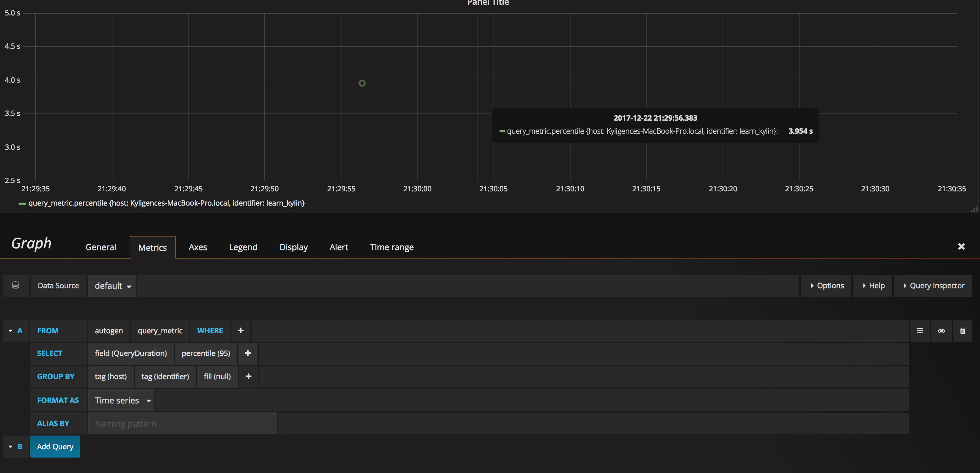The width and height of the screenshot is (980, 473).
Task: Click the Alias By naming pattern field
Action: coord(182,423)
